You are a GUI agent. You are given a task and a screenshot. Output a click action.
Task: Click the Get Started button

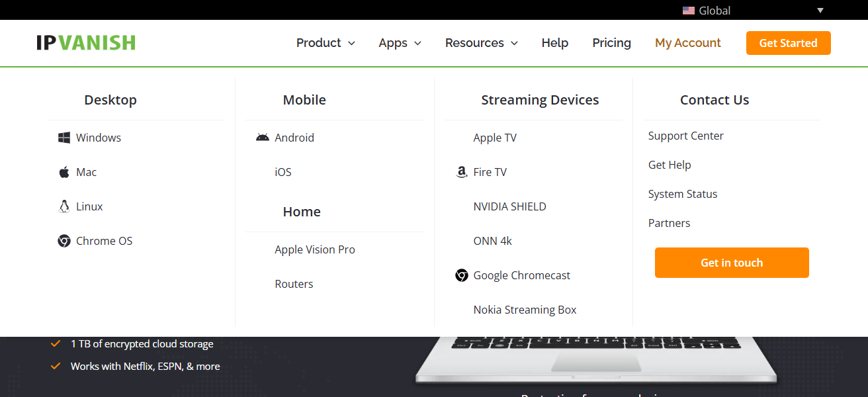point(789,43)
